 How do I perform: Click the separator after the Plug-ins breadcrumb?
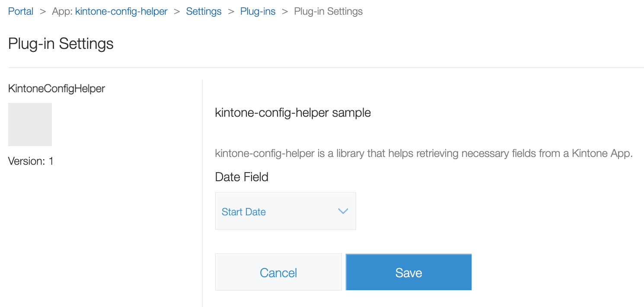pos(285,12)
